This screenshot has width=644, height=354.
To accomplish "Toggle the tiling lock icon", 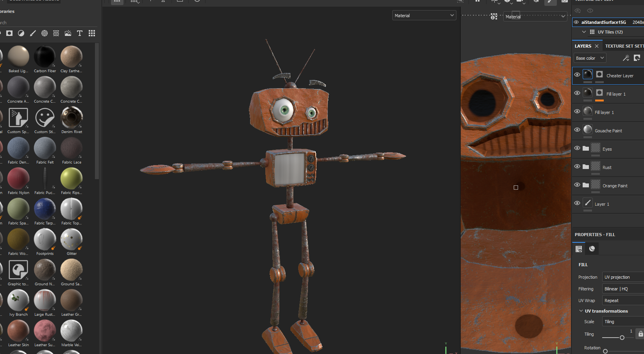I will click(640, 334).
